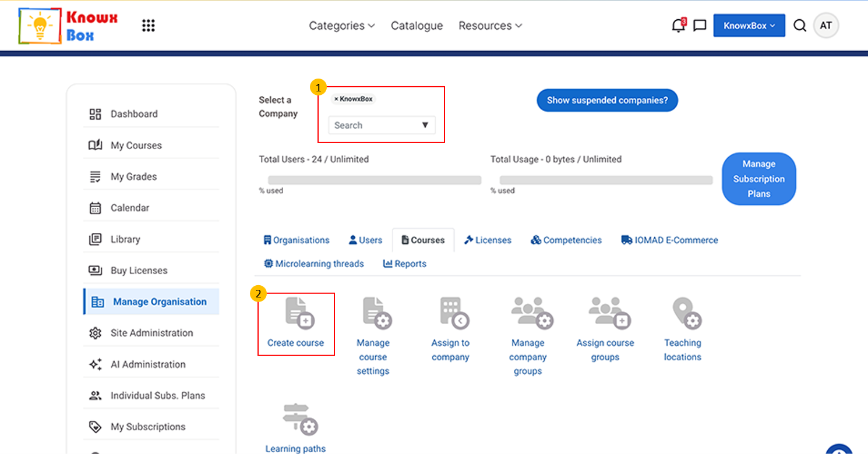Open the Manage company groups link

528,357
